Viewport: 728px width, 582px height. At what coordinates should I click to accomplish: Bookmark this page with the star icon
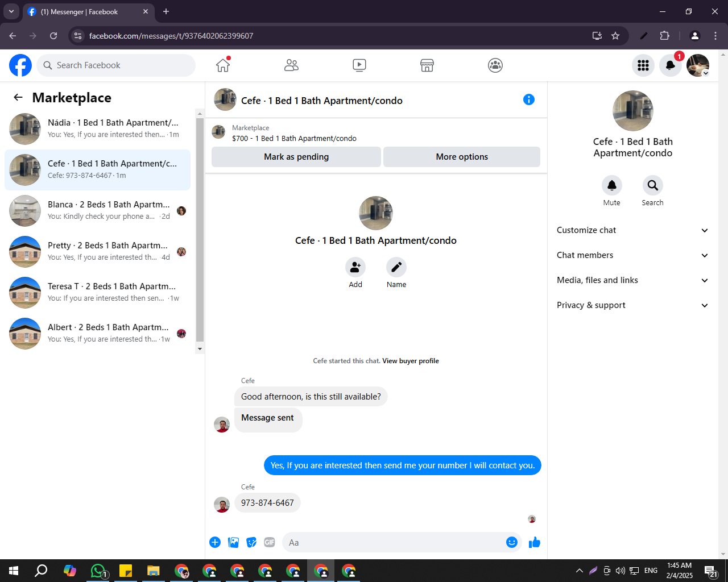615,36
